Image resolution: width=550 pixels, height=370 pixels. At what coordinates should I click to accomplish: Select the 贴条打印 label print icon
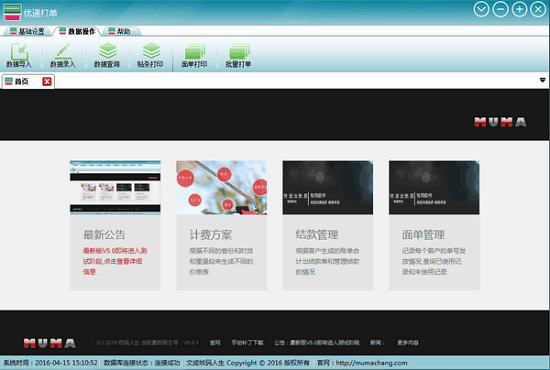(150, 55)
